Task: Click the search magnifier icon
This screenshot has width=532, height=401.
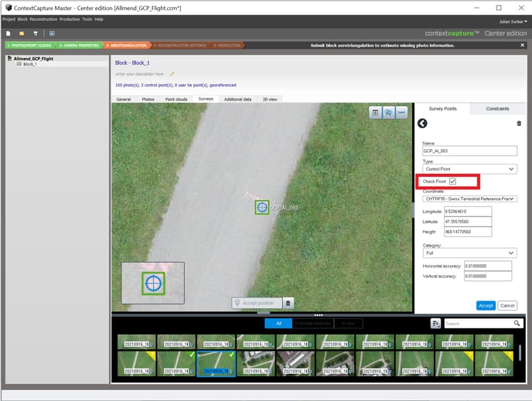Action: 517,324
